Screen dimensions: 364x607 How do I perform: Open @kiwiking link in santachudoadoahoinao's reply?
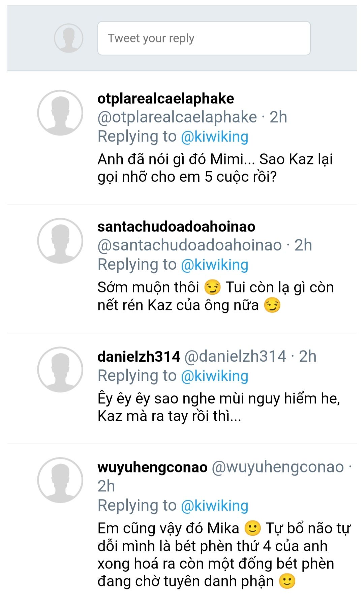point(215,265)
